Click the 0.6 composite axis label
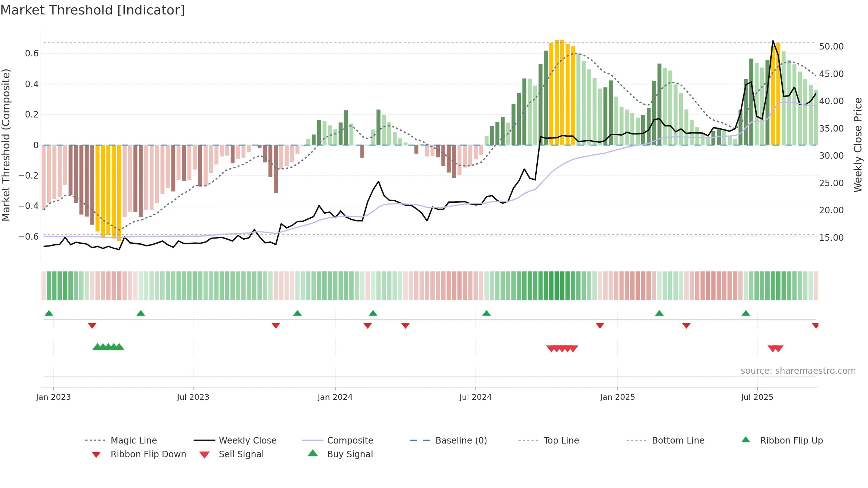Viewport: 868px width, 488px height. (32, 53)
